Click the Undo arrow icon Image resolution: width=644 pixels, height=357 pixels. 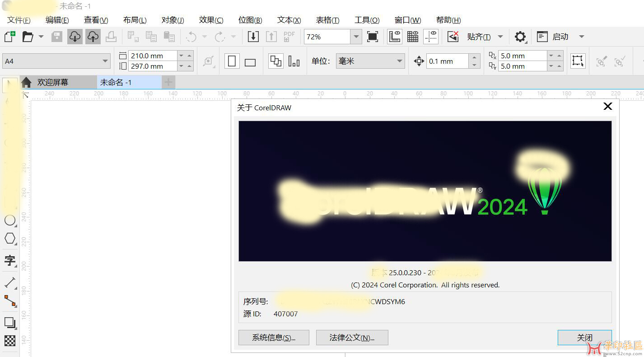[x=191, y=37]
